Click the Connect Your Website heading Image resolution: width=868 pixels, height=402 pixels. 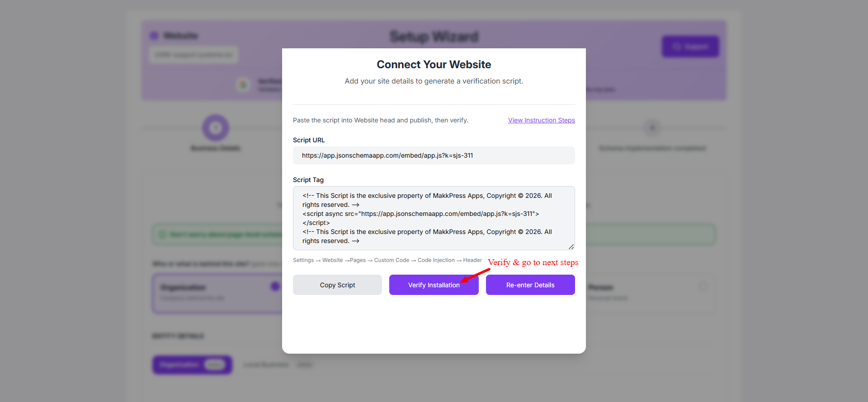tap(434, 65)
